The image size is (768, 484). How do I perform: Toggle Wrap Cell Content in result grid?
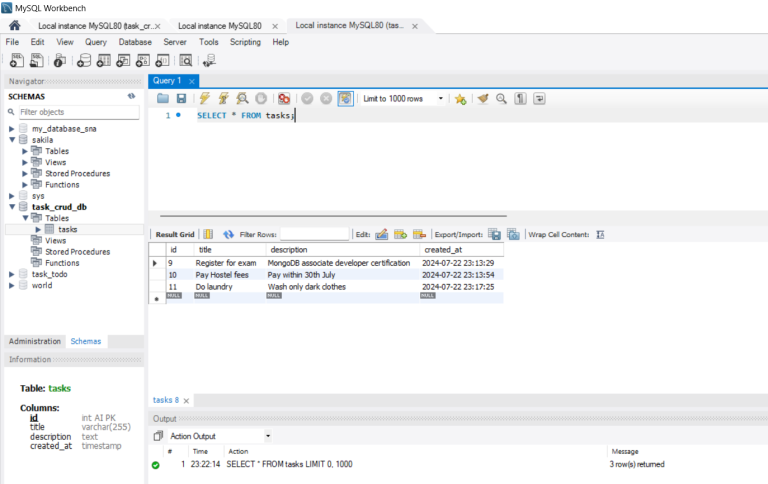(600, 234)
